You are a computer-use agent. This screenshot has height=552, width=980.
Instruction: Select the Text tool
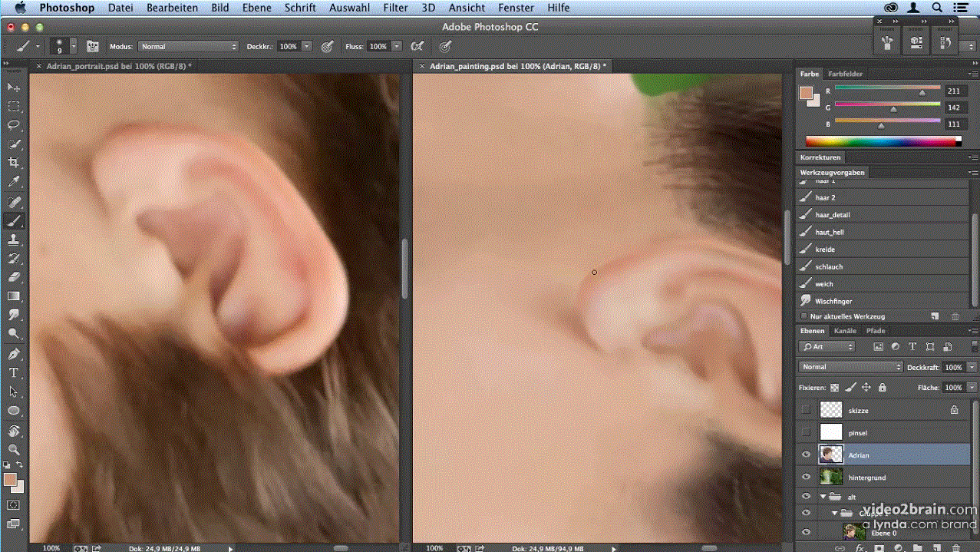coord(14,372)
